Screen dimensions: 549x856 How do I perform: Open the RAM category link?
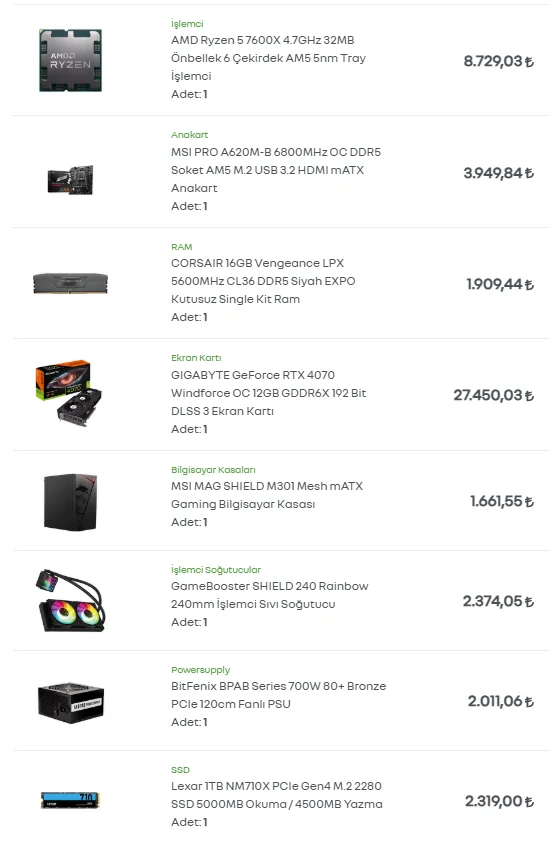click(182, 247)
